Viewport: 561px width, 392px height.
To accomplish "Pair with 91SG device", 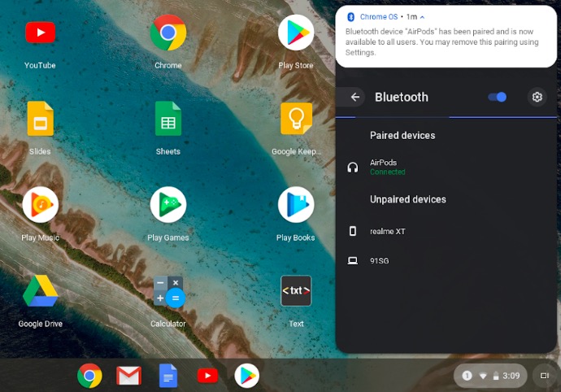I will [446, 260].
